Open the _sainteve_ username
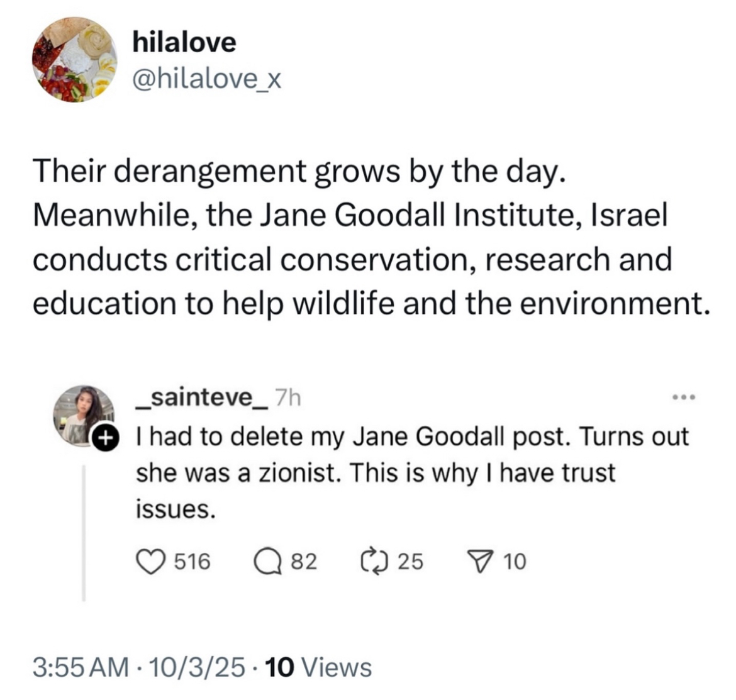 click(x=203, y=398)
